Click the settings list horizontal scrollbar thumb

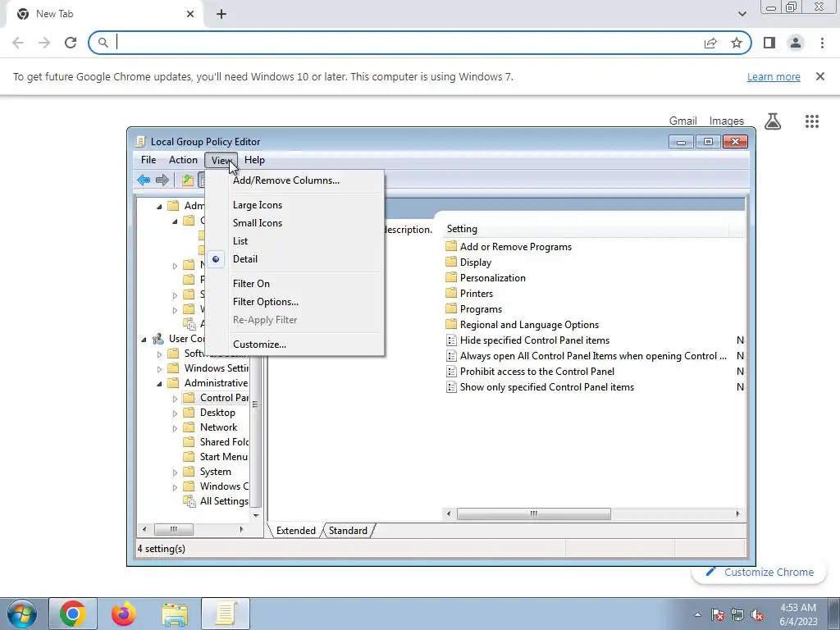coord(533,514)
